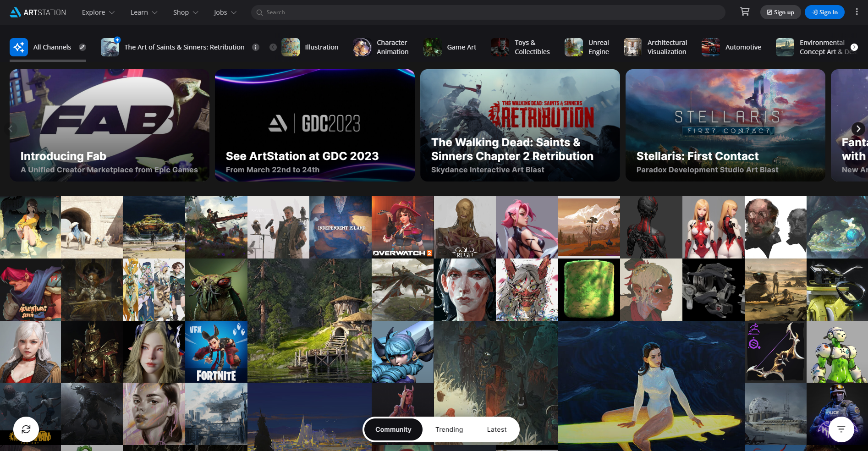
Task: Open the pink-haired girl portrait artwork
Action: pos(527,227)
